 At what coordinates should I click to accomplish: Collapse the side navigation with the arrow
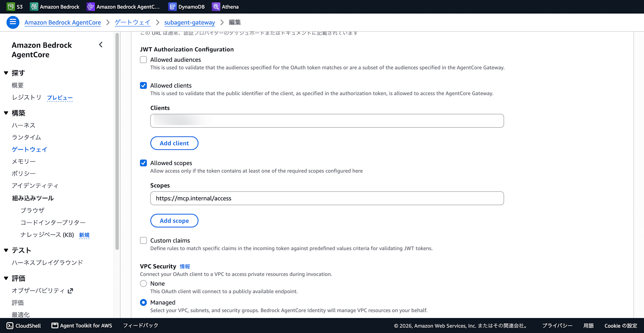[x=101, y=45]
